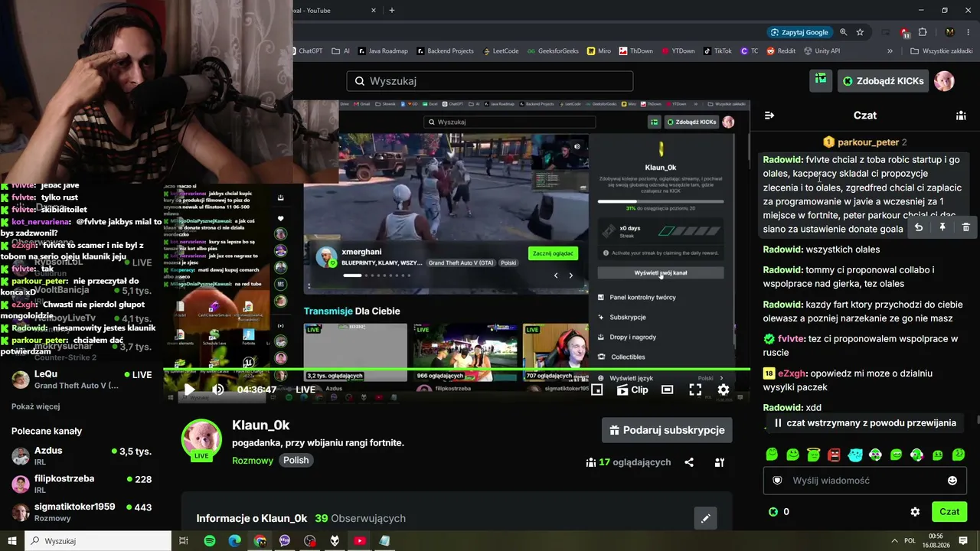Open filipkostrzeba recommended channel

pyautogui.click(x=82, y=484)
